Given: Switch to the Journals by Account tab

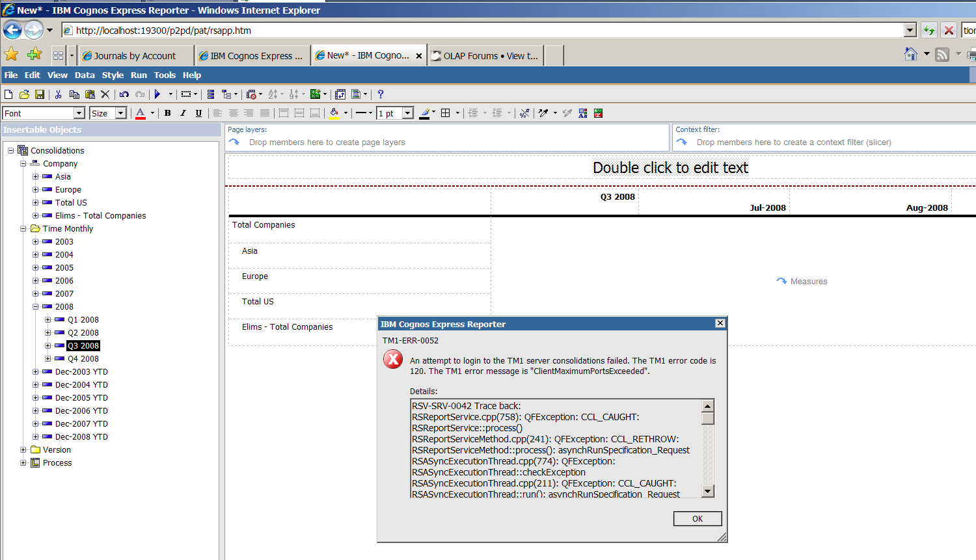Looking at the screenshot, I should click(x=136, y=56).
